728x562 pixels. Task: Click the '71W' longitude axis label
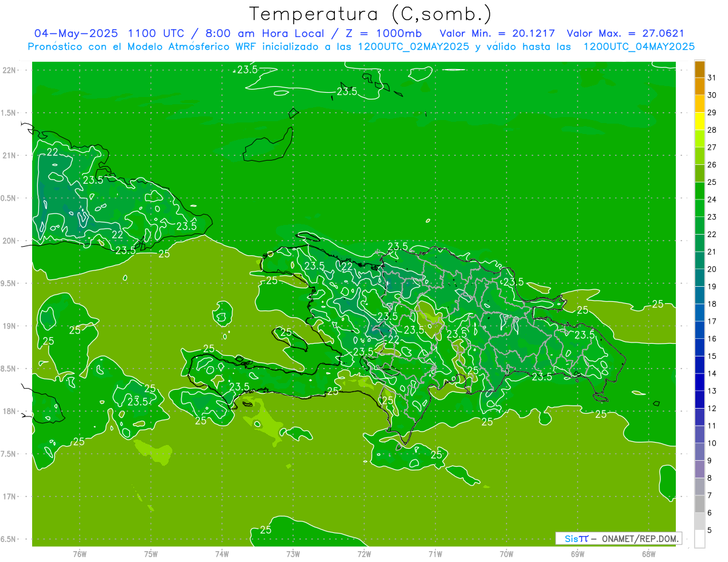coord(435,554)
